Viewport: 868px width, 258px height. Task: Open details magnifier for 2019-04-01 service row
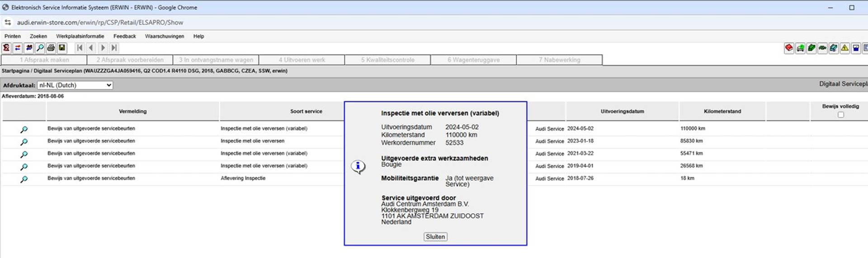click(x=24, y=166)
